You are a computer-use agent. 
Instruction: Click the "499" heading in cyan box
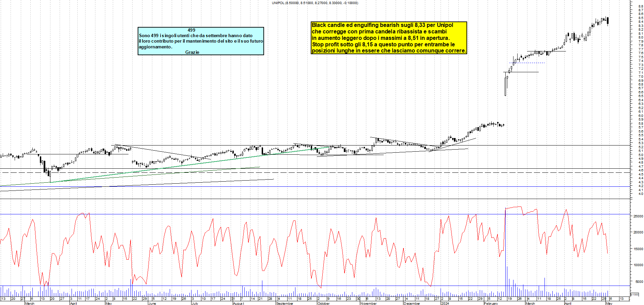(191, 30)
